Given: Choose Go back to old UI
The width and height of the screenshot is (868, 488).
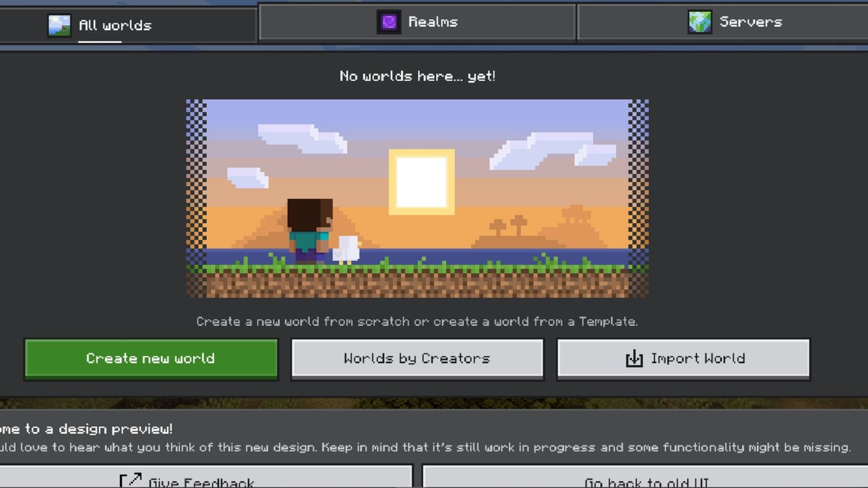Looking at the screenshot, I should 646,480.
